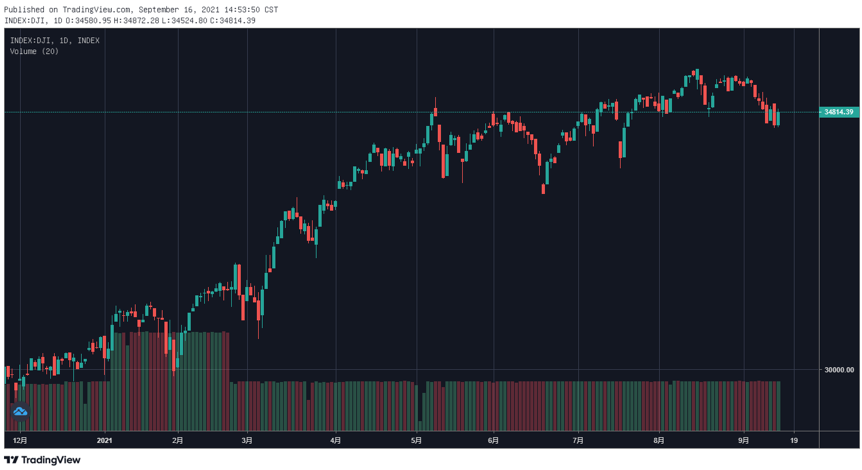Click the 6月 date axis label
The height and width of the screenshot is (470, 862).
[x=493, y=440]
